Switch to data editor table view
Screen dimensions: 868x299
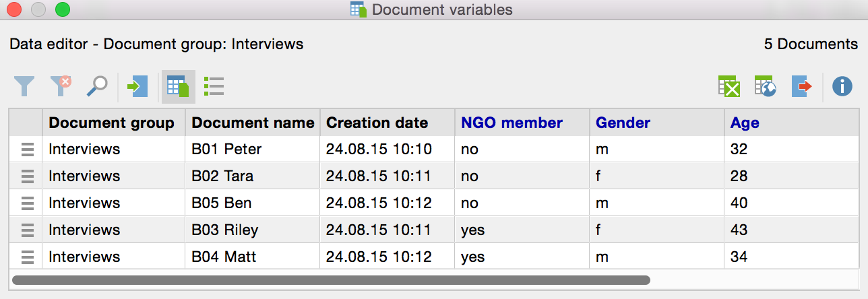(178, 86)
